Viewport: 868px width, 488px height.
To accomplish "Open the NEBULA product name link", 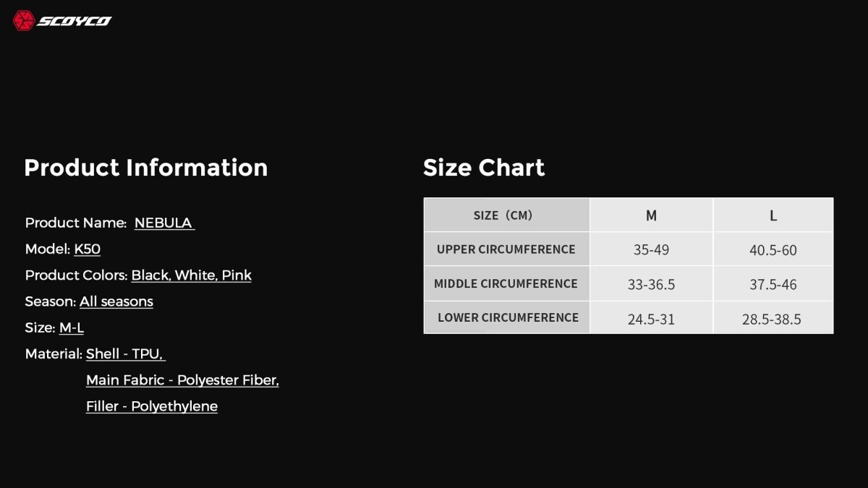I will point(163,223).
